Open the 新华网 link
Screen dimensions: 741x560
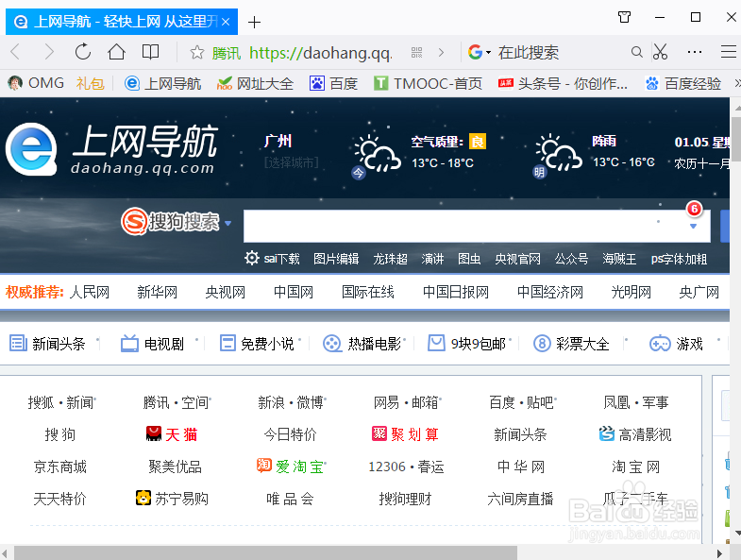tap(157, 292)
